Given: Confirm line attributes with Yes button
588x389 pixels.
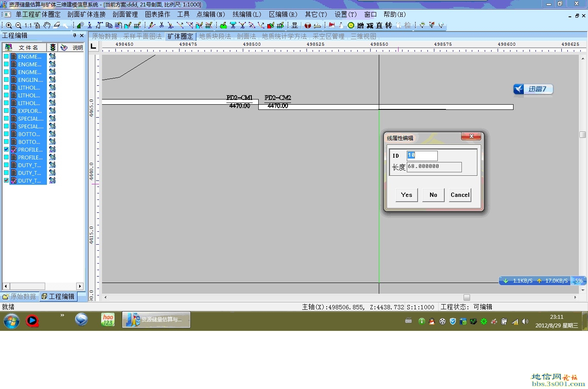Looking at the screenshot, I should tap(407, 195).
